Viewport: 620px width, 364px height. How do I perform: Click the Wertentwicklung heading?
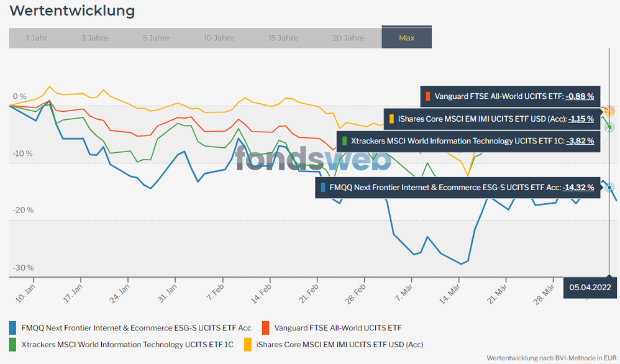click(72, 11)
